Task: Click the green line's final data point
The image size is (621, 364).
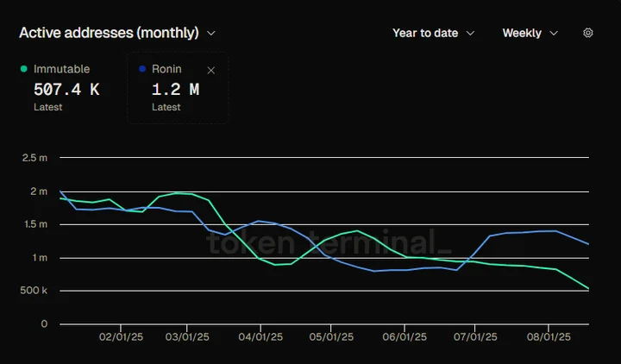Action: tap(588, 289)
